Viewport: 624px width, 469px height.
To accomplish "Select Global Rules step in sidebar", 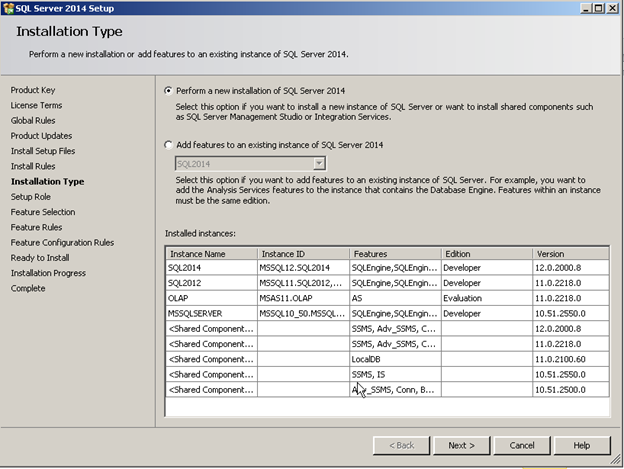I will (x=33, y=121).
